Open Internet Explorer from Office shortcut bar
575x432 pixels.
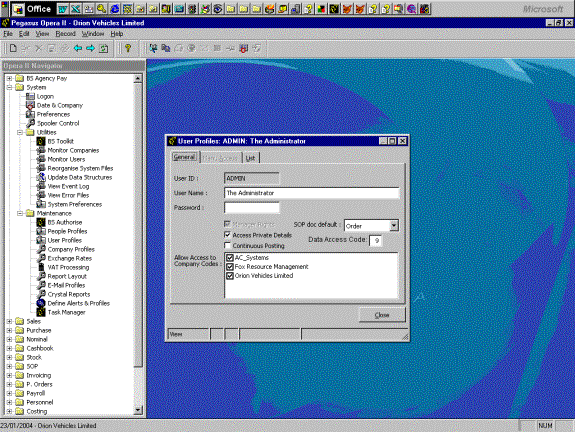114,9
